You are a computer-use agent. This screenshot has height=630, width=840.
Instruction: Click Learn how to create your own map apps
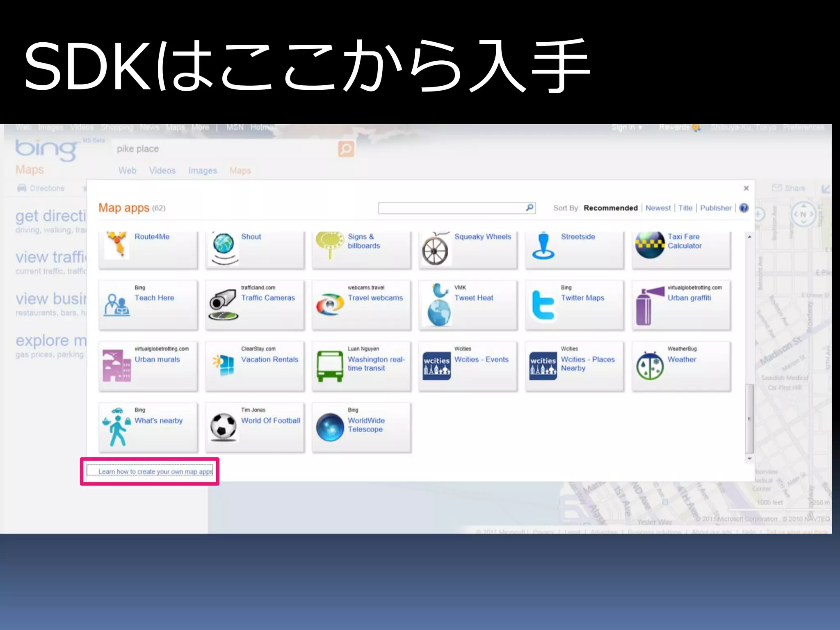(x=155, y=472)
